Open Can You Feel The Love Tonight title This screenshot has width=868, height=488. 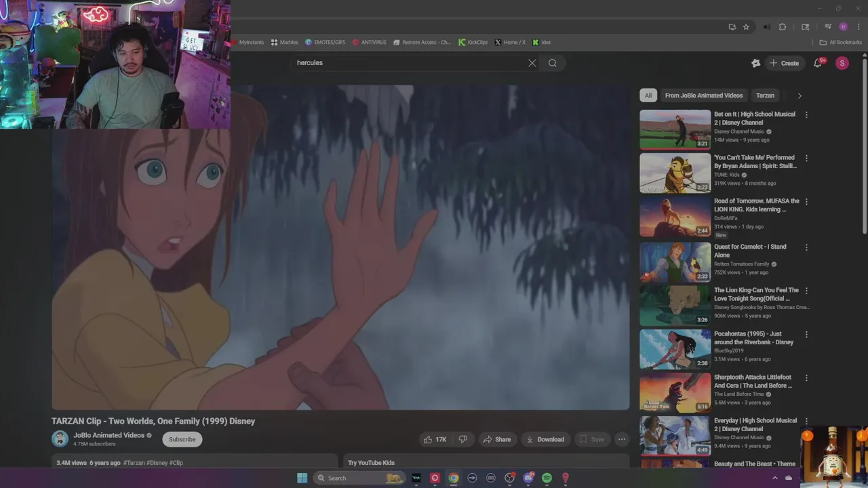[x=757, y=294]
